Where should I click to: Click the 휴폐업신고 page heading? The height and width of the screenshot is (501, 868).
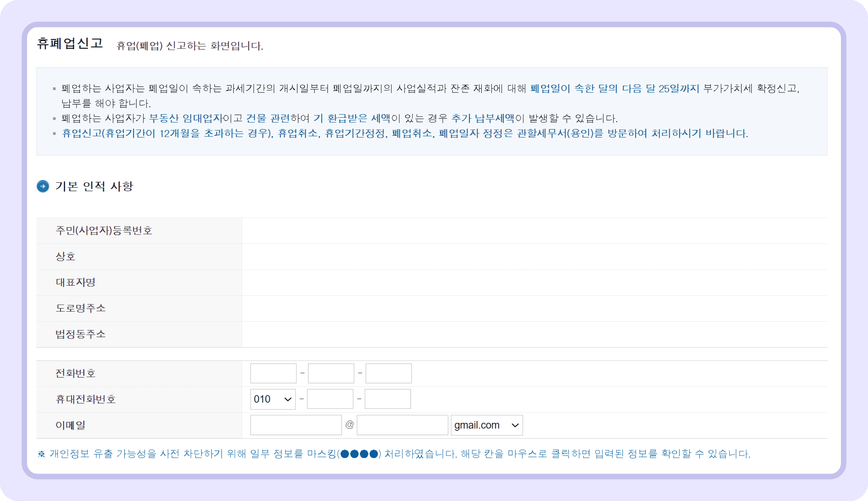click(70, 44)
